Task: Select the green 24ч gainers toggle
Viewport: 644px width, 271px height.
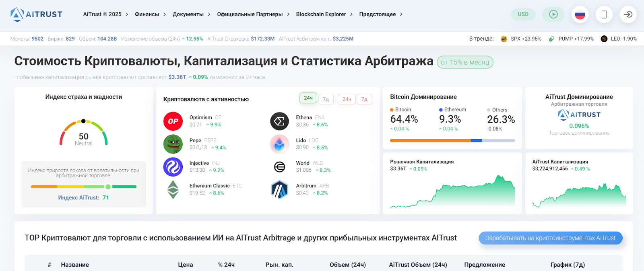Action: point(308,98)
